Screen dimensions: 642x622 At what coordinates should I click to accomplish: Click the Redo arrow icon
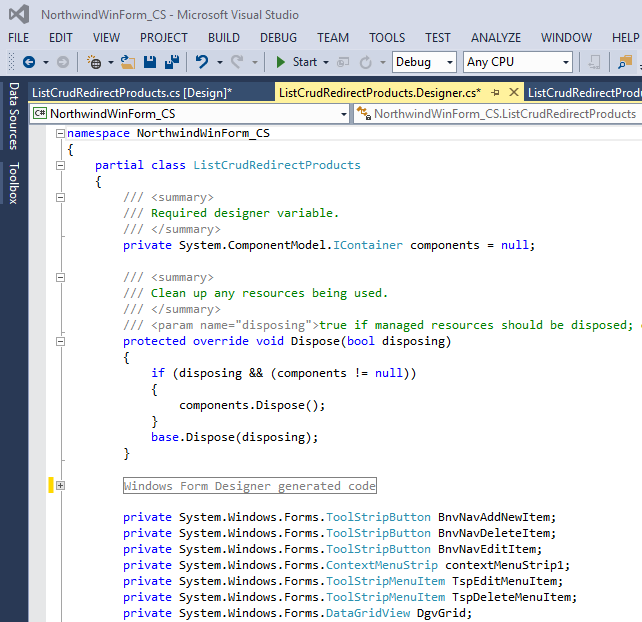(237, 62)
